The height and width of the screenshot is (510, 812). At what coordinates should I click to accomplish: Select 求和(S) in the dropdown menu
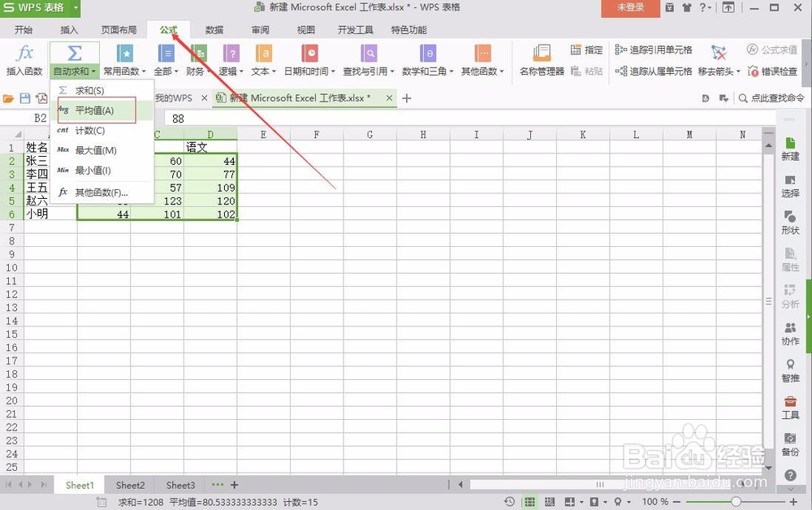(x=102, y=90)
